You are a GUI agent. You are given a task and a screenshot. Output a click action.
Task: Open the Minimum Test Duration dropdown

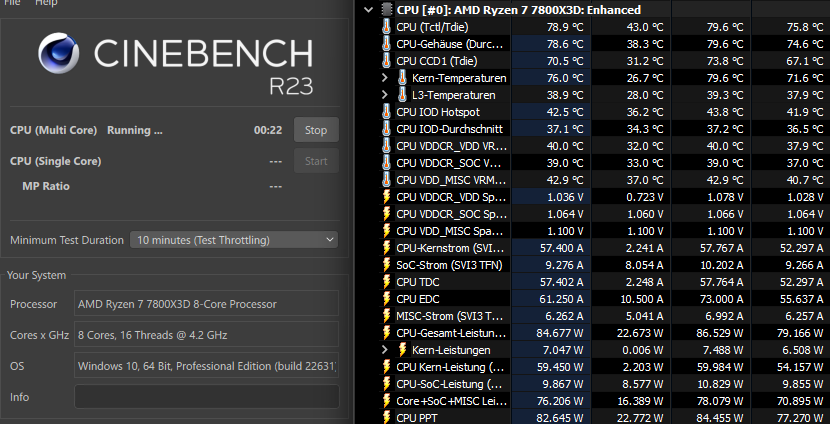233,240
